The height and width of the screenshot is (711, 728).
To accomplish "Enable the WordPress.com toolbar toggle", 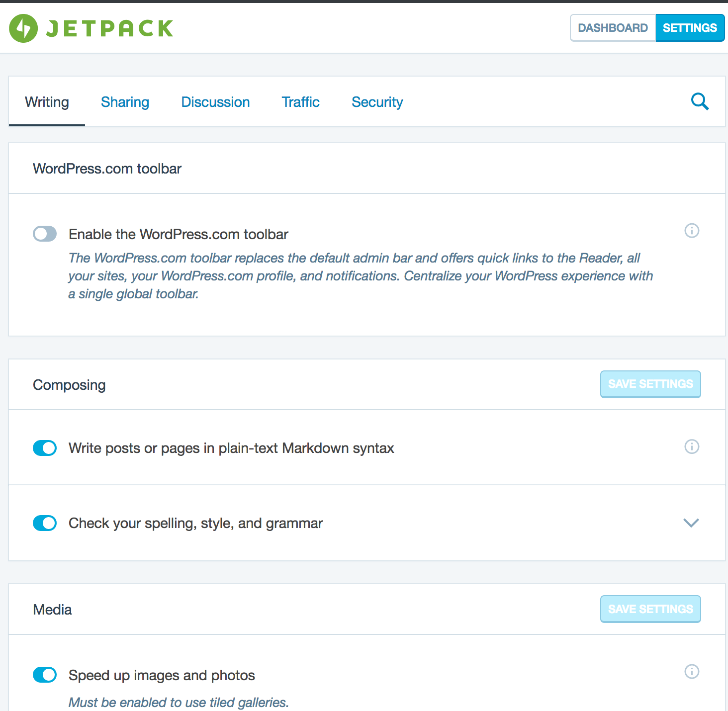I will (45, 234).
